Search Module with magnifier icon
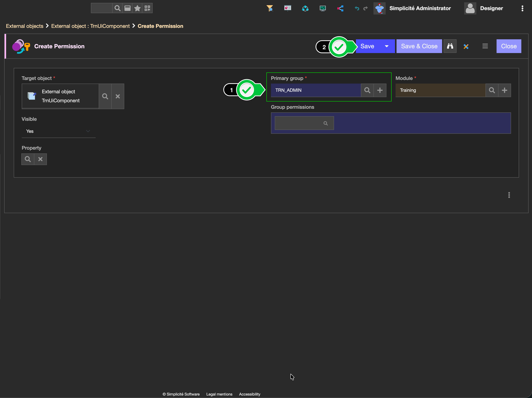The width and height of the screenshot is (532, 398). point(492,90)
